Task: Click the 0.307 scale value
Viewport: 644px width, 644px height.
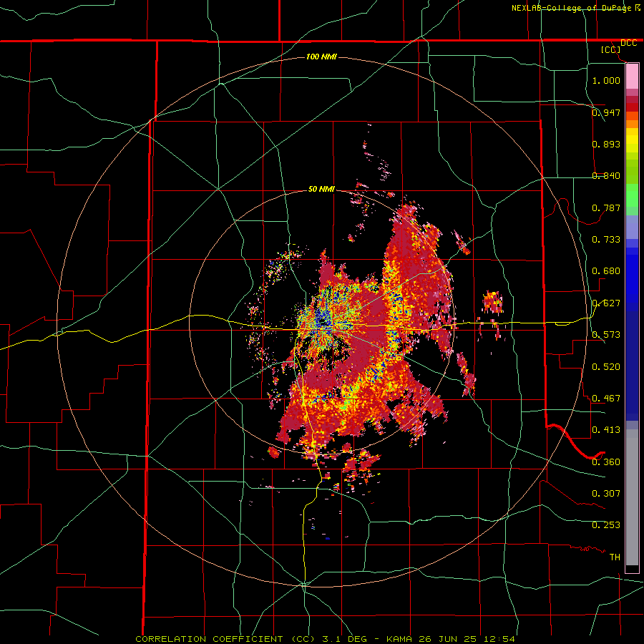Action: pyautogui.click(x=606, y=493)
